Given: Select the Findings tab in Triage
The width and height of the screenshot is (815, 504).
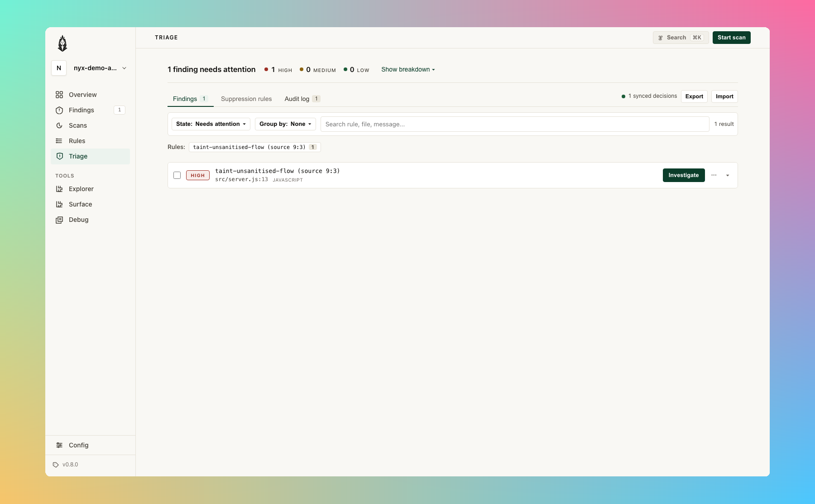Looking at the screenshot, I should tap(190, 99).
